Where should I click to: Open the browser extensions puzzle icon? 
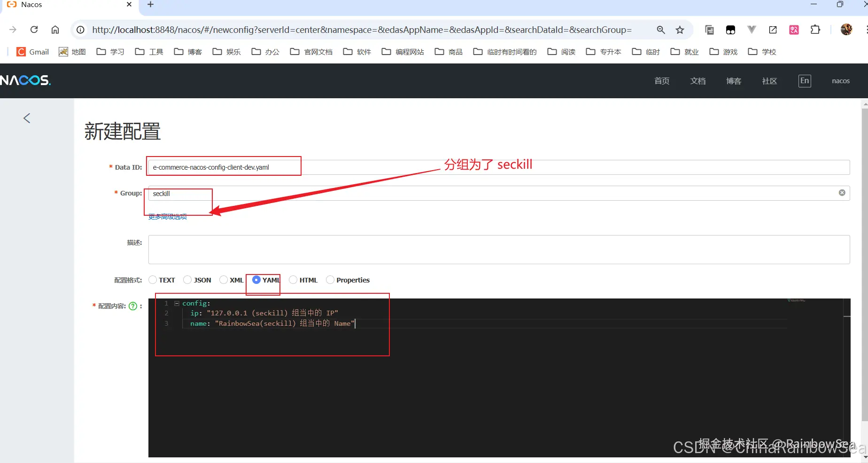click(x=815, y=30)
